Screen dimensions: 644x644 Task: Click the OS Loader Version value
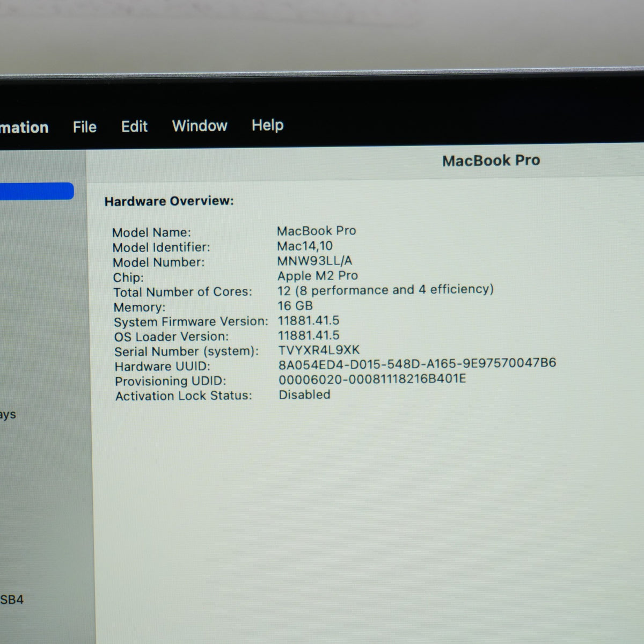pos(309,335)
